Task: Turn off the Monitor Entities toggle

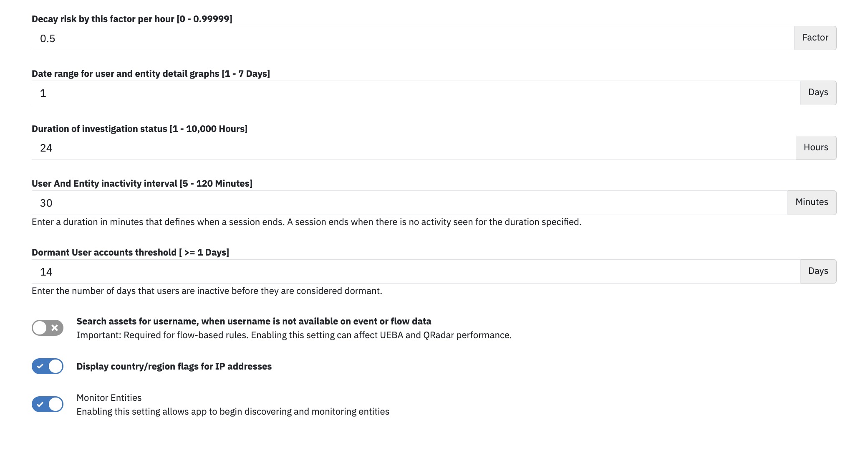Action: pos(48,404)
